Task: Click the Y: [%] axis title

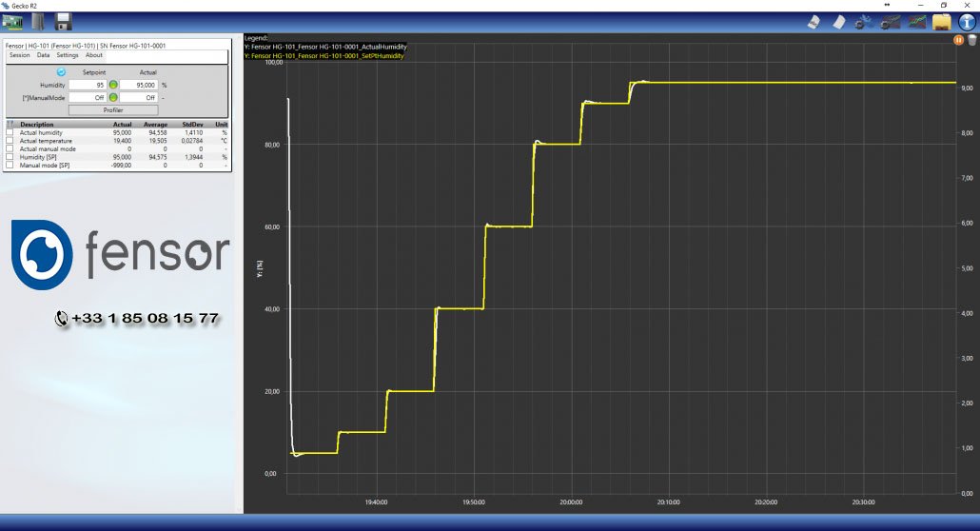Action: [260, 269]
